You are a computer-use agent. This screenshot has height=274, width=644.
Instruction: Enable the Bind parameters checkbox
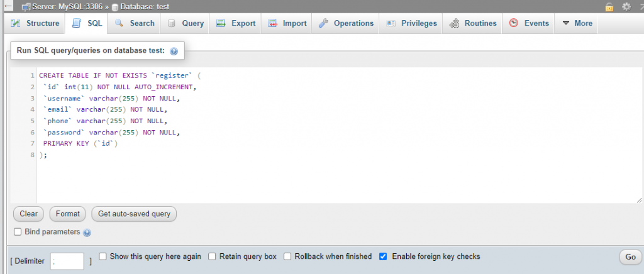(x=18, y=232)
